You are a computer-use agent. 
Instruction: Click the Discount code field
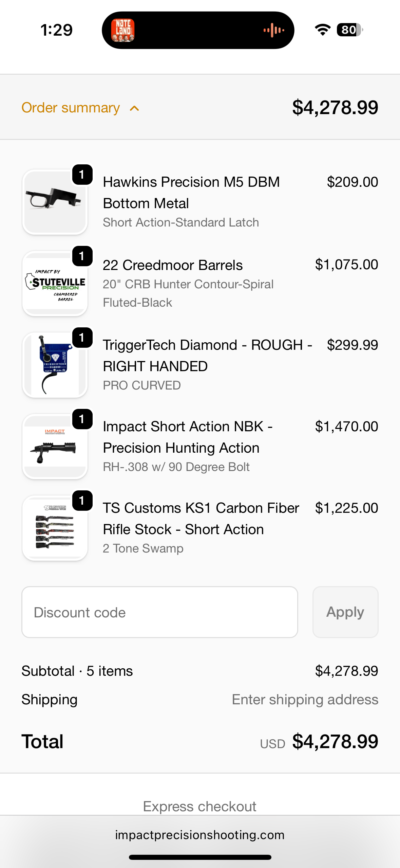(159, 612)
